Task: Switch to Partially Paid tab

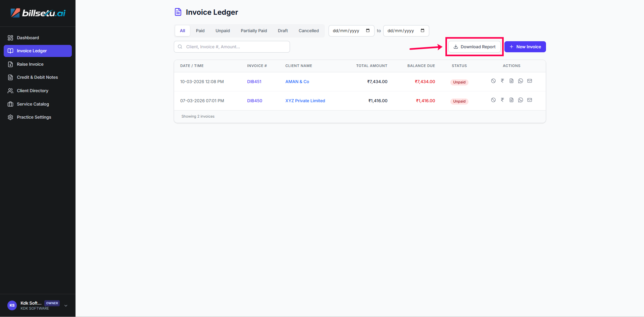Action: (254, 31)
